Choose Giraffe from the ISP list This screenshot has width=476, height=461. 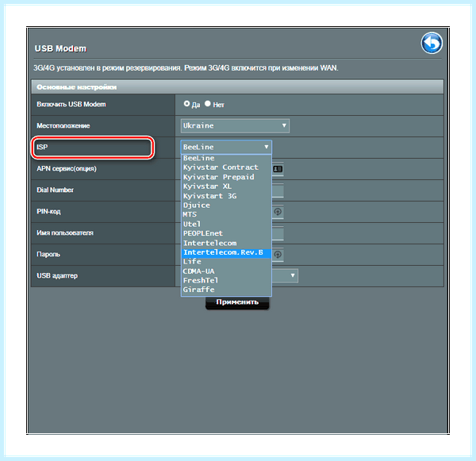coord(226,290)
